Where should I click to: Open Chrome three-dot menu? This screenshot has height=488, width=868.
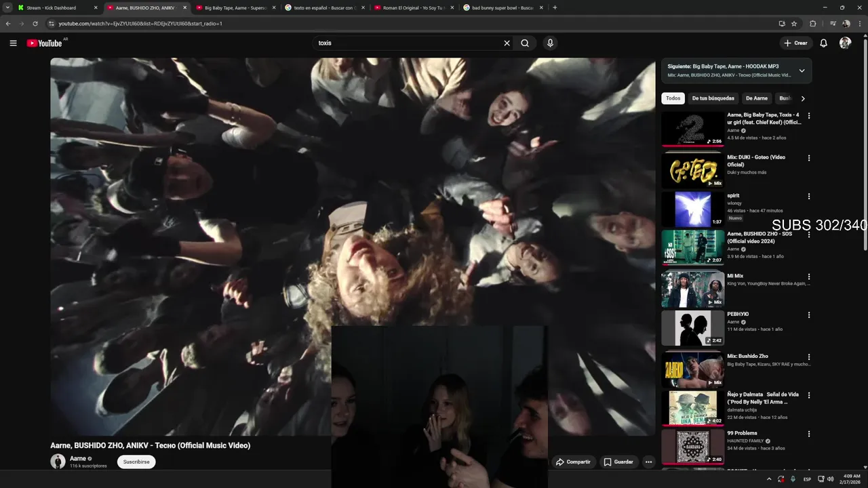pyautogui.click(x=860, y=23)
